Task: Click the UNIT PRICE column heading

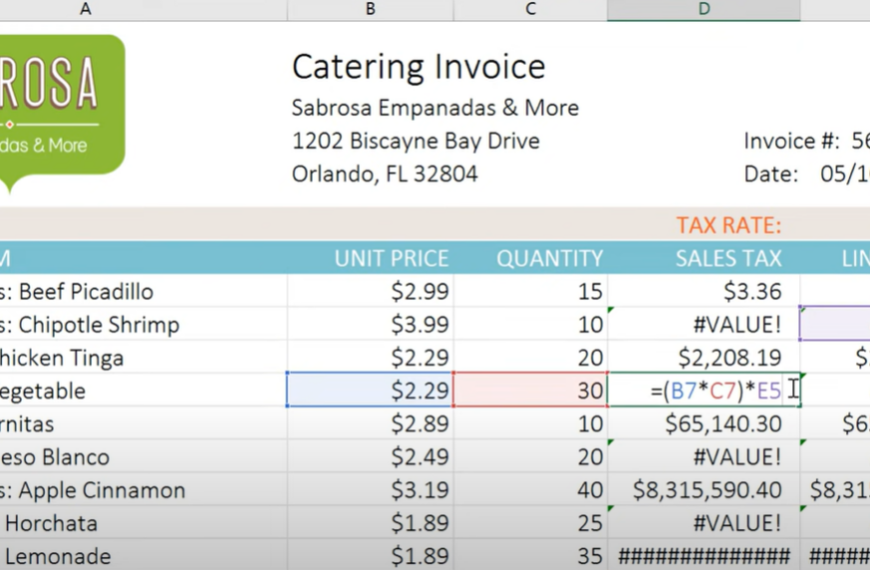Action: point(391,259)
